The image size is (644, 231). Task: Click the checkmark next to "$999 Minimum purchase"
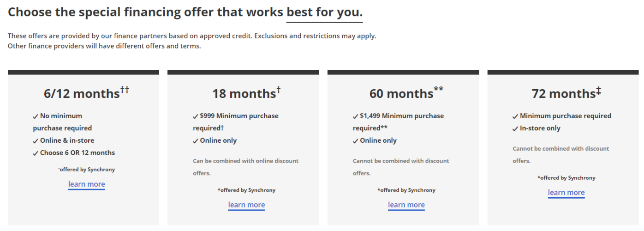(196, 116)
